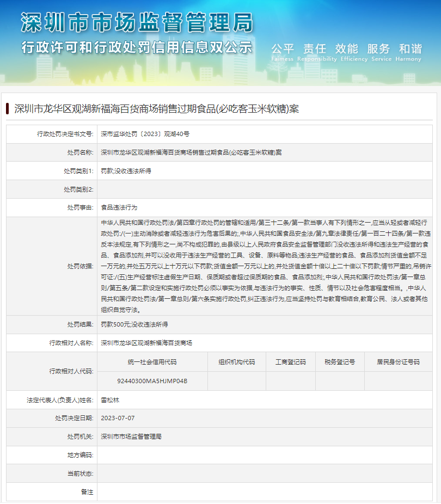Click the 罚款;没收违法所得 penalty category value
Screen dimensions: 441x504
tap(126, 171)
